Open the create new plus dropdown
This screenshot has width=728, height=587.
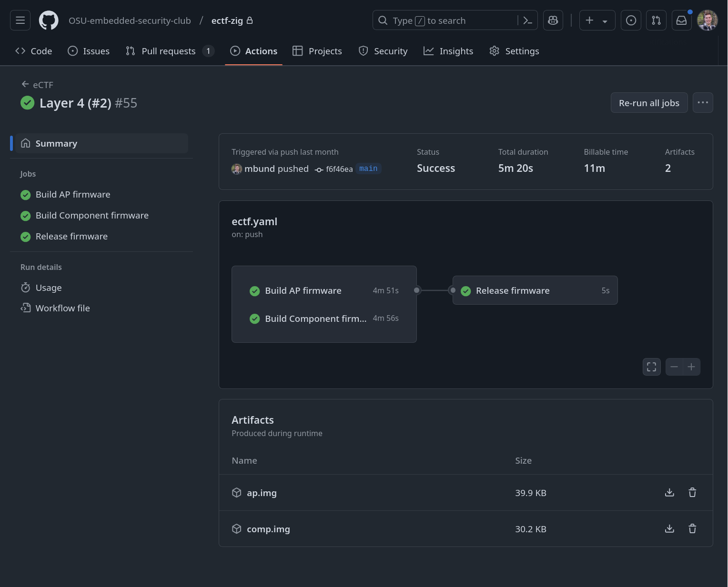[x=597, y=20]
